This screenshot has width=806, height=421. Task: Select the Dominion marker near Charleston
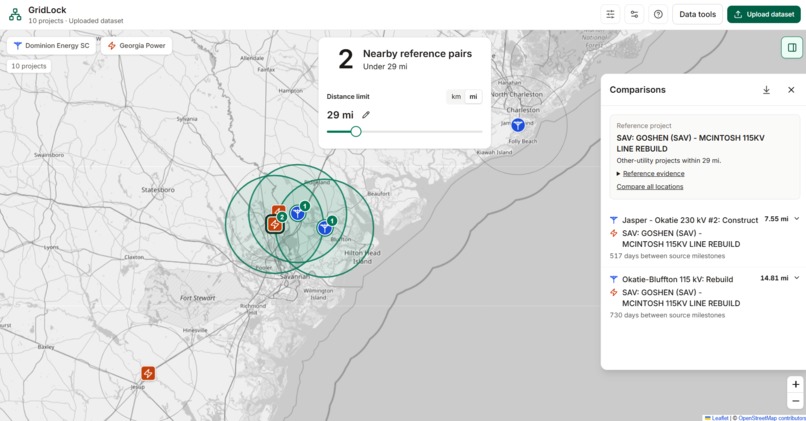tap(518, 124)
